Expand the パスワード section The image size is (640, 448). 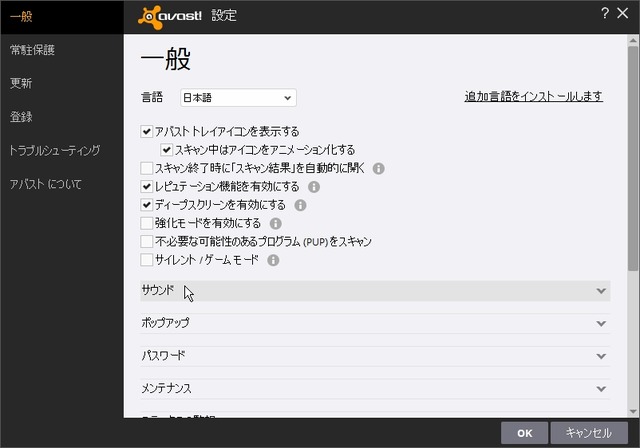pyautogui.click(x=375, y=356)
